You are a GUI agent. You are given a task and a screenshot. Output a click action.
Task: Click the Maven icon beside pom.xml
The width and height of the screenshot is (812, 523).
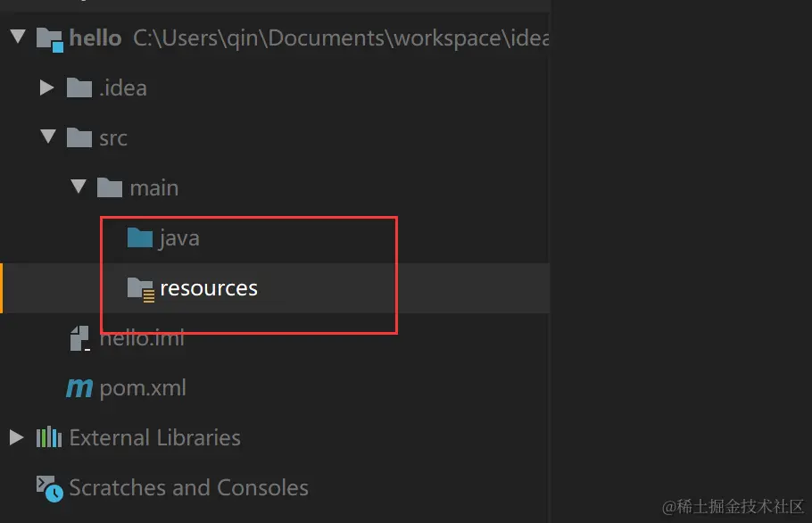[79, 388]
